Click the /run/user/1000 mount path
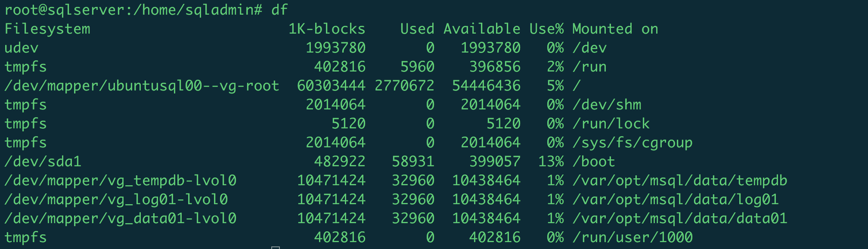The image size is (868, 249). 632,237
